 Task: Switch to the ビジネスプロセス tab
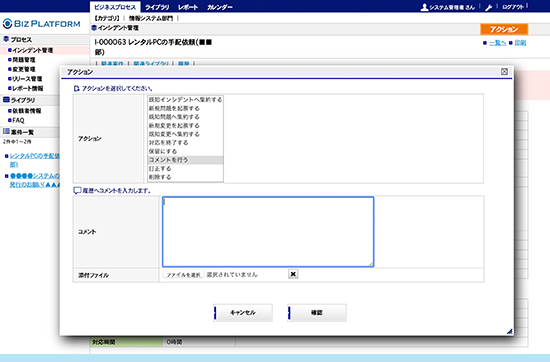(115, 7)
